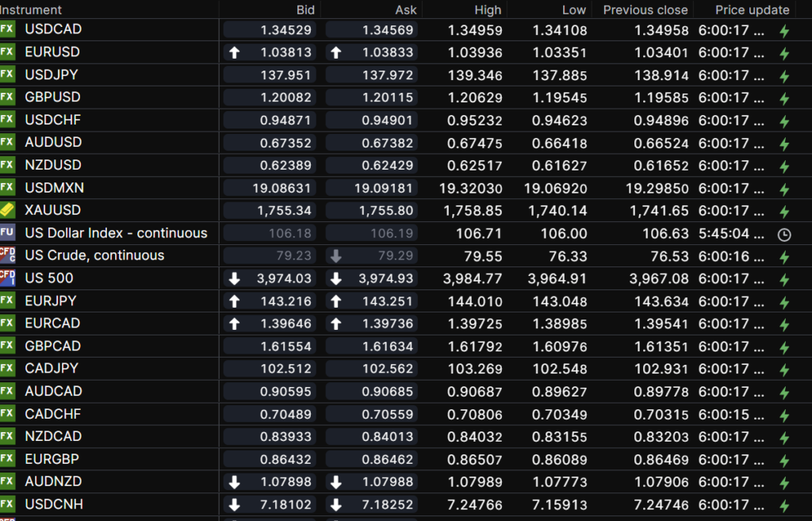
Task: Click the Previous close column header
Action: [645, 10]
